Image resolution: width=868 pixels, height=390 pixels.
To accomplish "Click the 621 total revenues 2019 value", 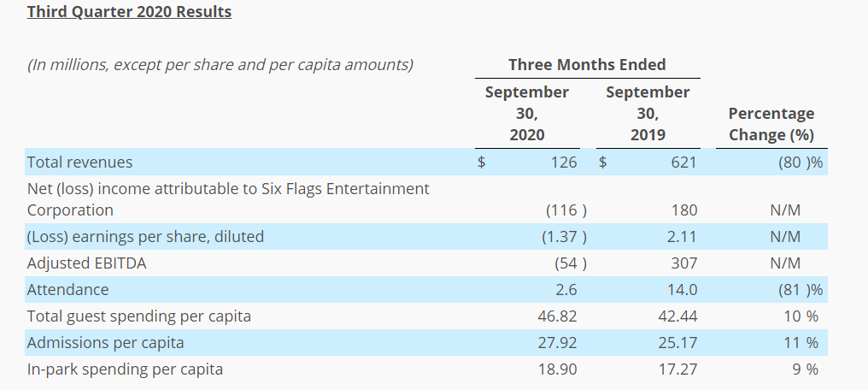I will coord(684,162).
